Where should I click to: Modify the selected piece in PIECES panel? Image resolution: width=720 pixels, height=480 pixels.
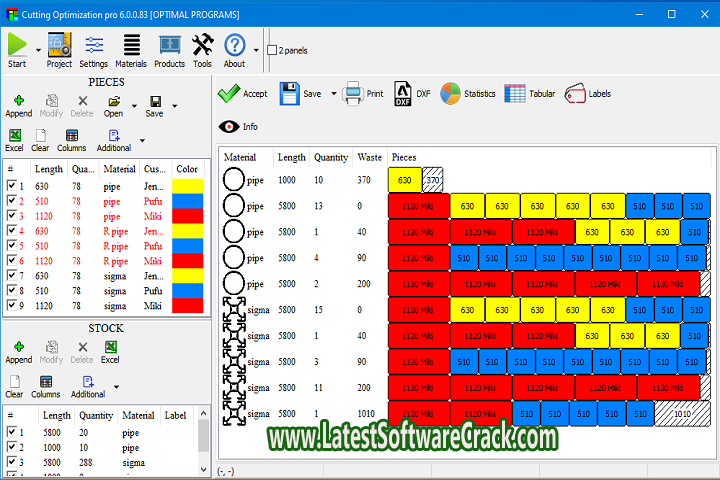tap(51, 107)
